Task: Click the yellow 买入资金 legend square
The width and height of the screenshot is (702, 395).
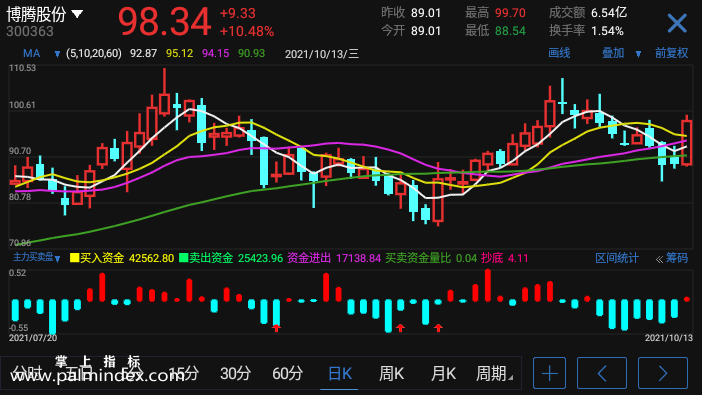Action: click(x=74, y=258)
